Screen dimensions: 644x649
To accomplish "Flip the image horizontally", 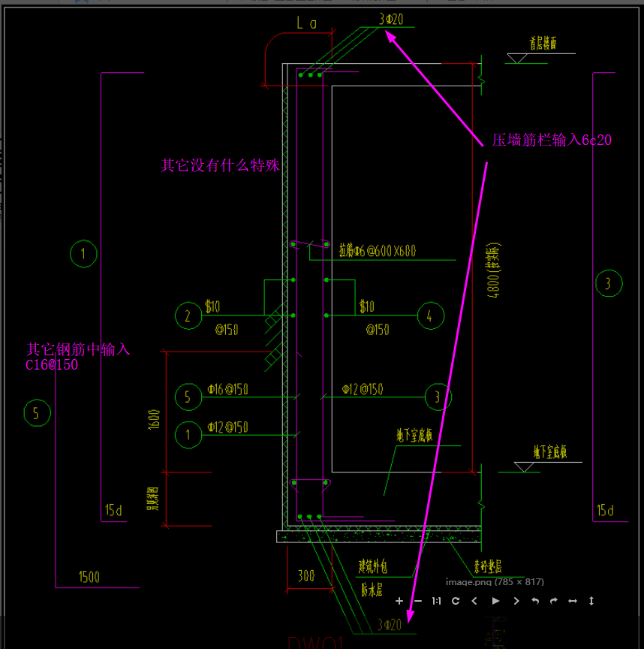I will [x=573, y=601].
